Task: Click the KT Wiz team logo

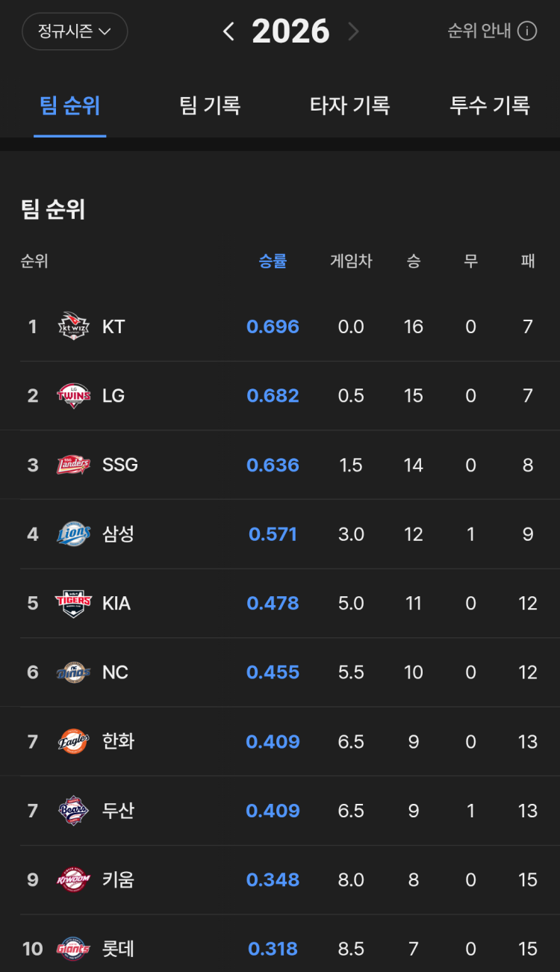Action: (x=73, y=326)
